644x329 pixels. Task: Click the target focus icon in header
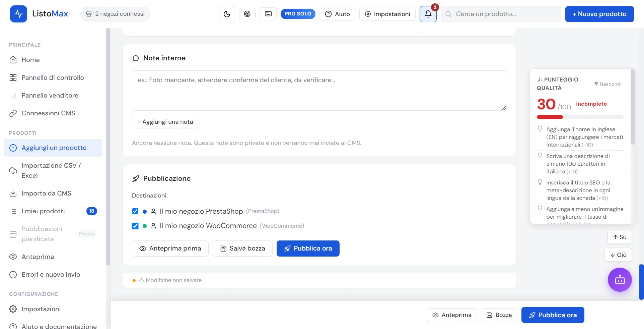(x=247, y=14)
